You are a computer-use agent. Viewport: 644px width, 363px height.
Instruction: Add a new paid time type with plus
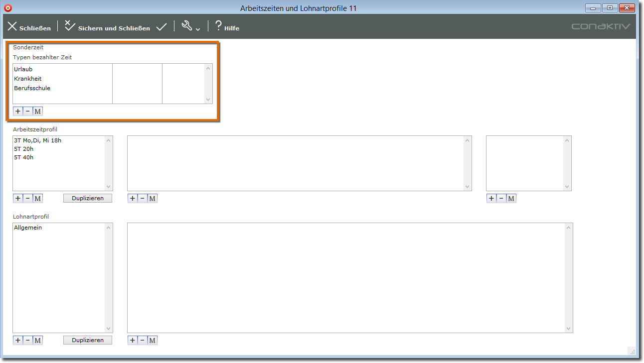pyautogui.click(x=18, y=111)
